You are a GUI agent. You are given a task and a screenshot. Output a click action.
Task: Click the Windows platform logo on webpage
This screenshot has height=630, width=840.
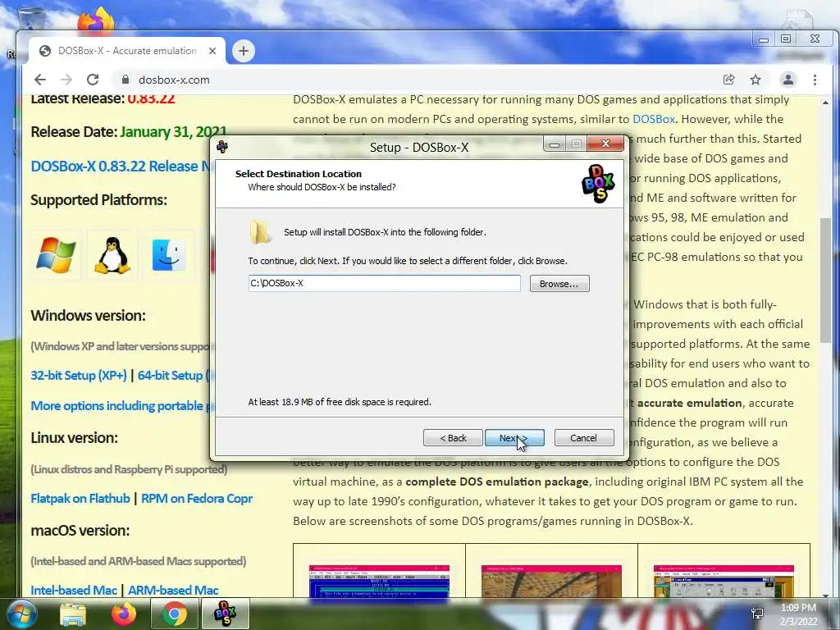(x=56, y=255)
